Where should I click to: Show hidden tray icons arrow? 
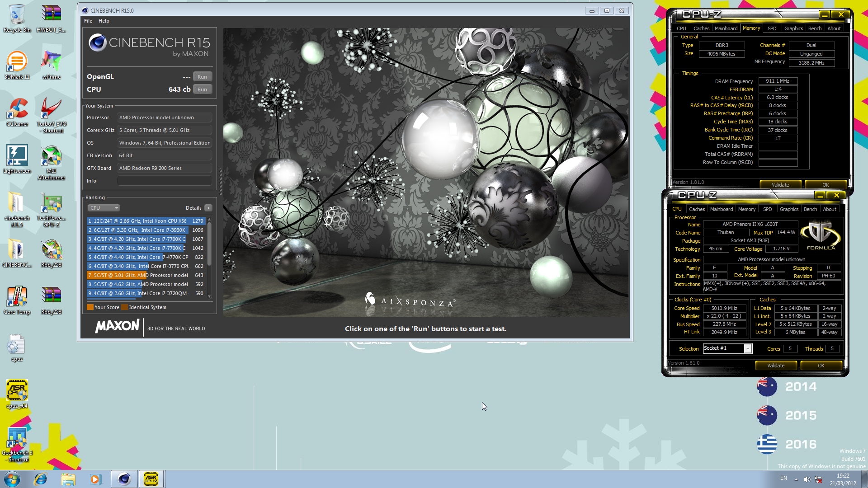coord(796,479)
